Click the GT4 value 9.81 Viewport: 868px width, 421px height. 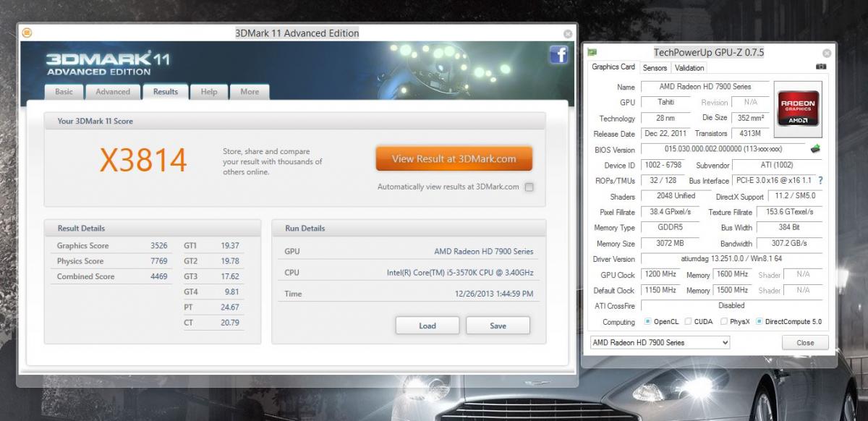231,292
